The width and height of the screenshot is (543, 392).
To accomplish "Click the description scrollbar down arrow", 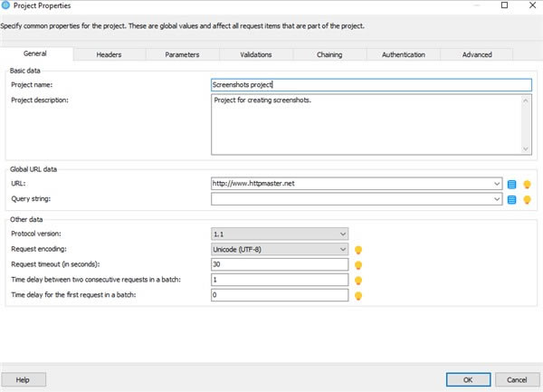I will tap(525, 148).
